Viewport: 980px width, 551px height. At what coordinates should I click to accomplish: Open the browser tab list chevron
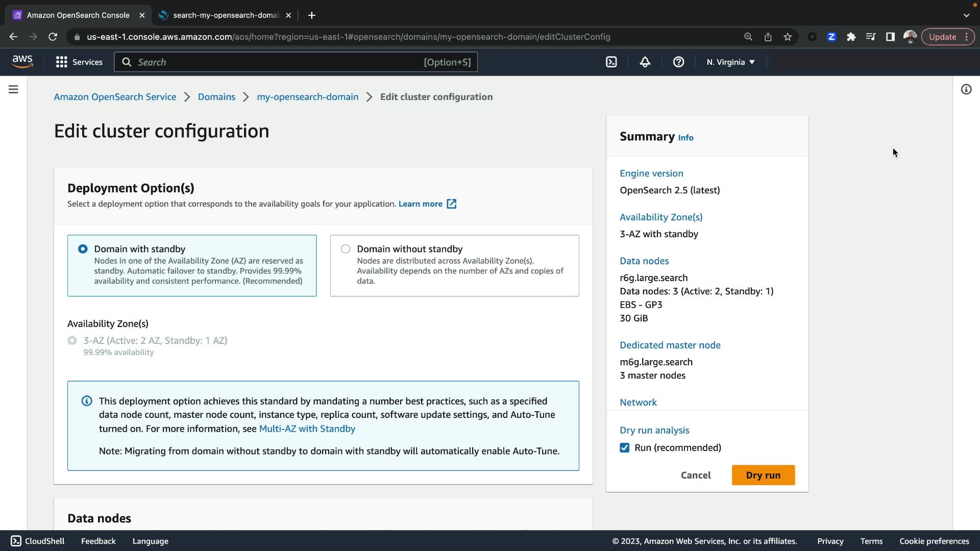click(966, 15)
